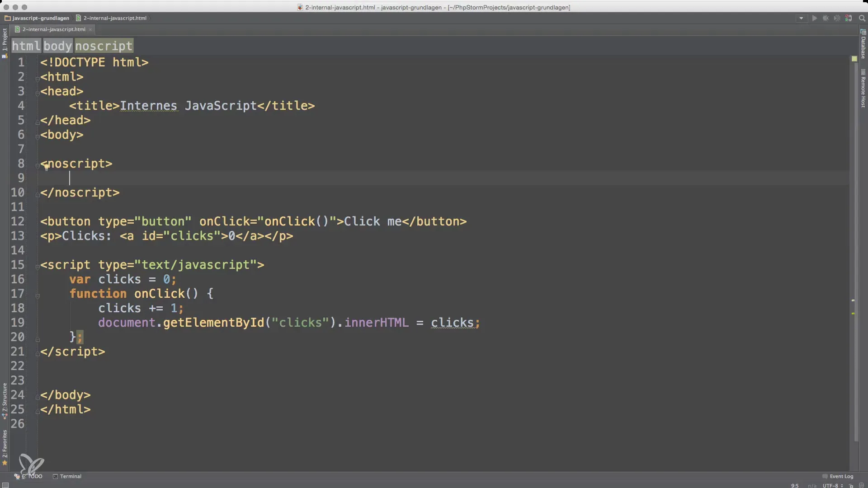The image size is (868, 488).
Task: Open the 2: Favorites tool window
Action: [x=5, y=447]
